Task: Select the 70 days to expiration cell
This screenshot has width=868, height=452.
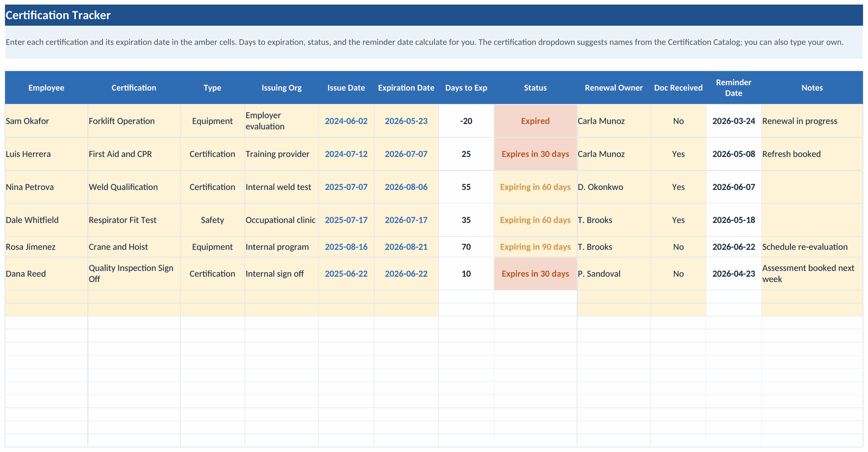Action: point(466,247)
